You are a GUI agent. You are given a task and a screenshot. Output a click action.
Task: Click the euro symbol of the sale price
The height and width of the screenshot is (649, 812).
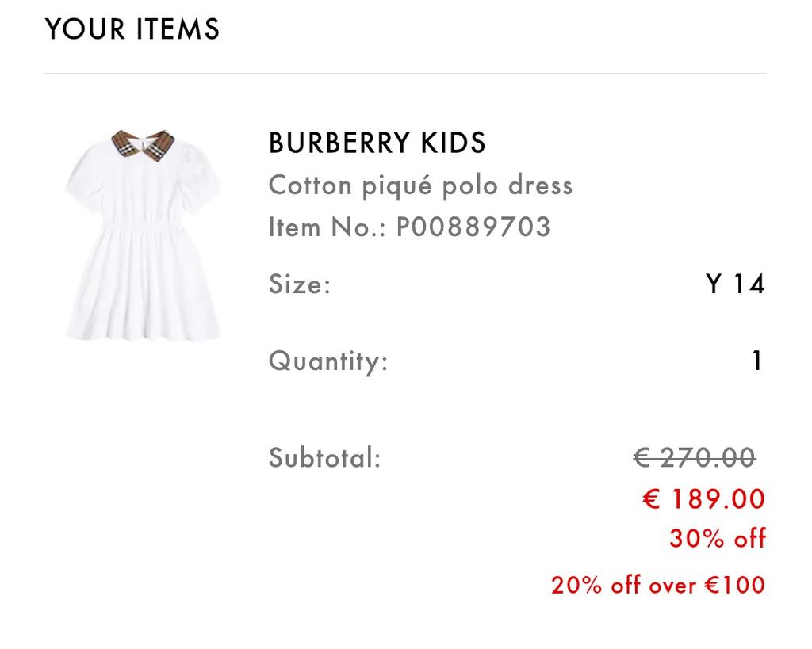click(651, 499)
